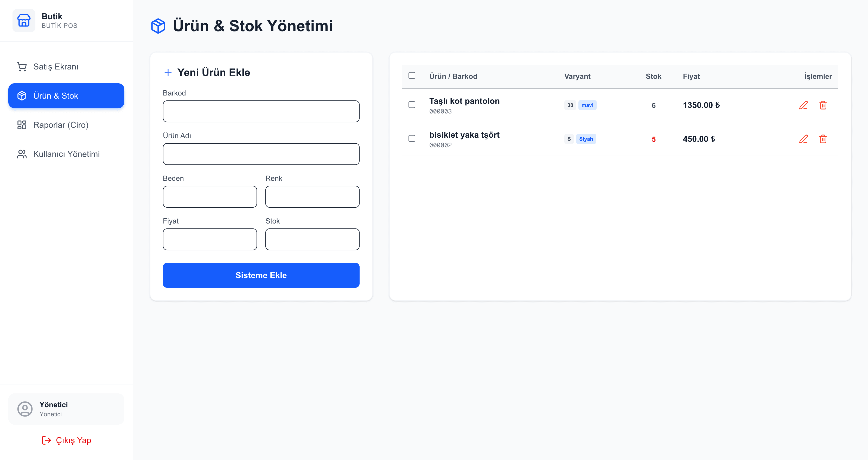Delete the Taşlı kot pantolon product with the trash icon
The width and height of the screenshot is (868, 460).
[823, 105]
